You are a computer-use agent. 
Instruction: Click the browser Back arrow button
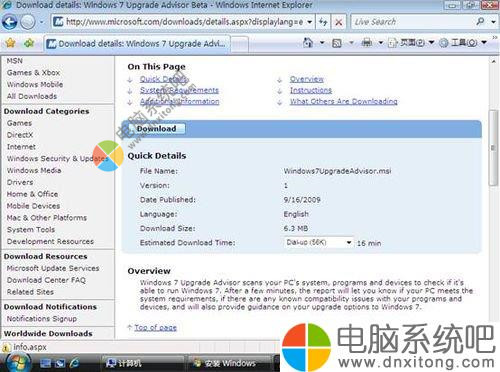pos(10,22)
